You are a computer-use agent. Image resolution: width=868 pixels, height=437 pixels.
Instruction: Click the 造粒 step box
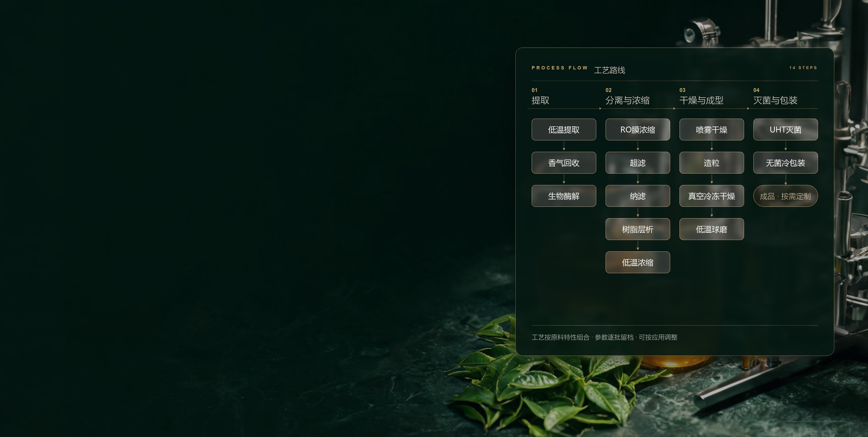pos(711,163)
